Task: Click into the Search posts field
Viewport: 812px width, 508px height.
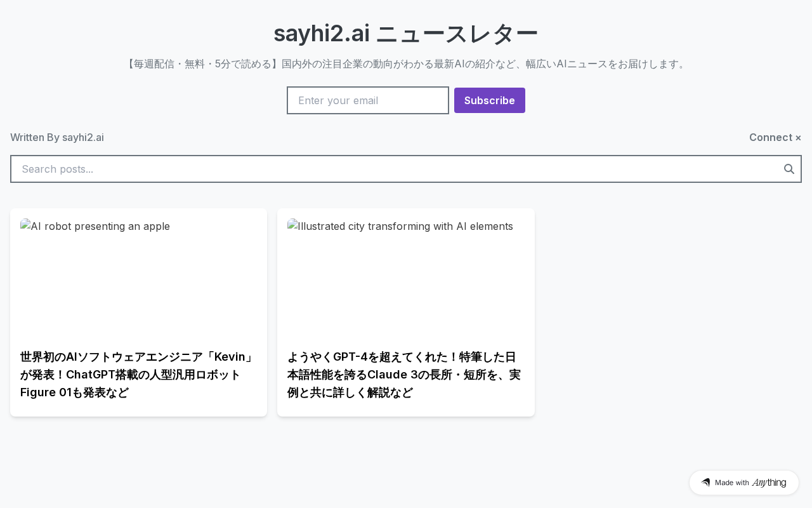Action: 393,169
